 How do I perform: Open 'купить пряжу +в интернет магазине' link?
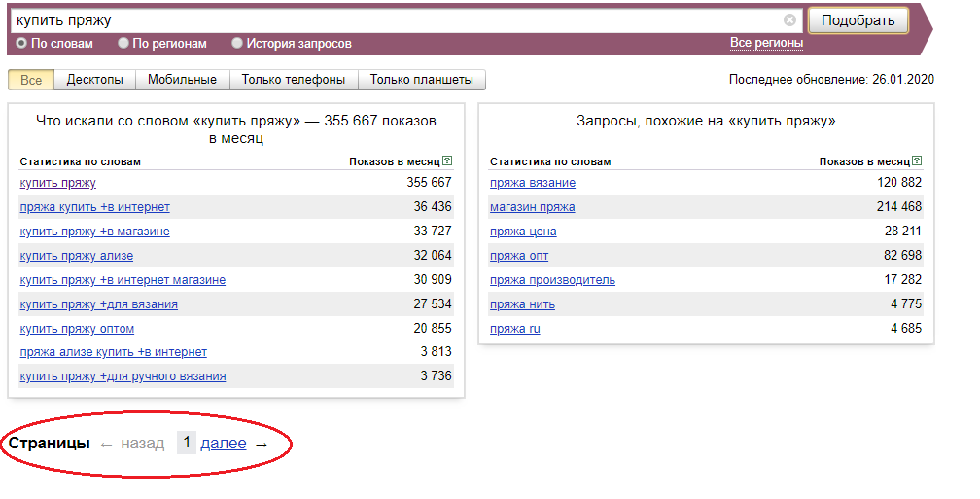tap(122, 280)
